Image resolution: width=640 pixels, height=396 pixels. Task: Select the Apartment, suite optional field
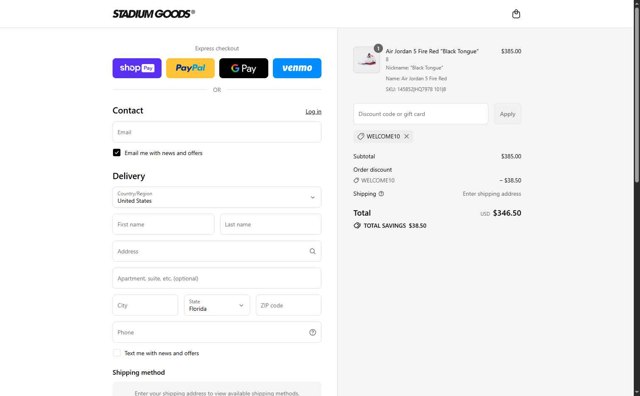coord(217,278)
